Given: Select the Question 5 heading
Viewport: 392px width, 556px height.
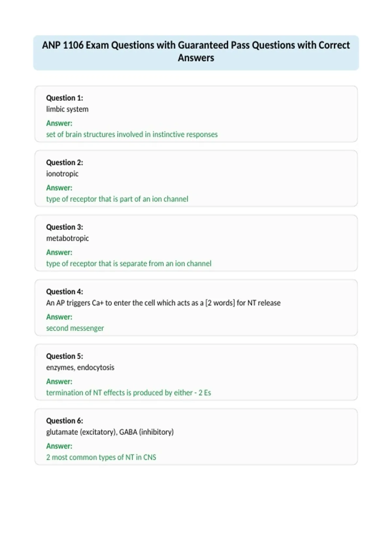Looking at the screenshot, I should 65,356.
